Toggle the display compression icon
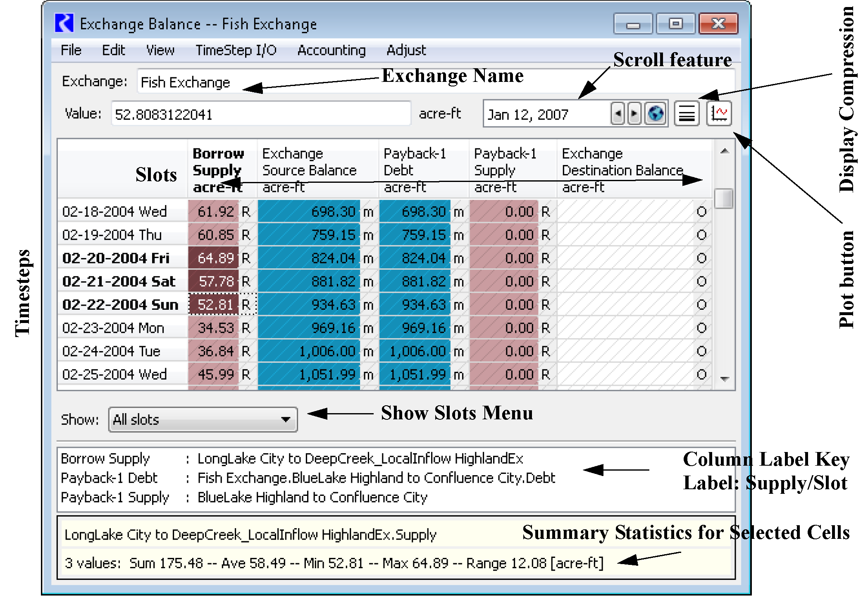This screenshot has height=598, width=868. tap(686, 114)
